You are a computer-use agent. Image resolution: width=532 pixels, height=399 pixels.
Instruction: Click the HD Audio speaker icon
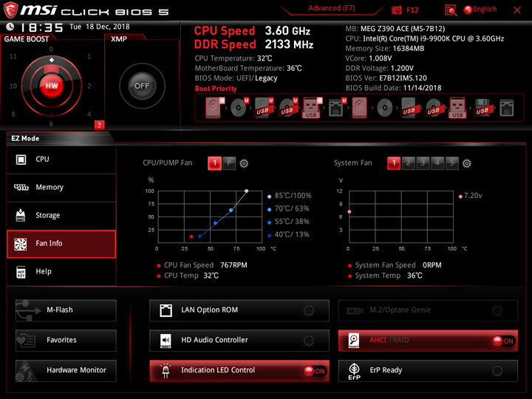[x=166, y=341]
